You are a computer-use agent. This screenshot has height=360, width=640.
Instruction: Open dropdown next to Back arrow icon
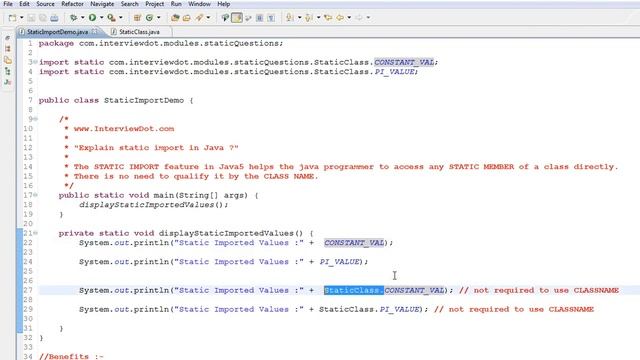point(349,18)
